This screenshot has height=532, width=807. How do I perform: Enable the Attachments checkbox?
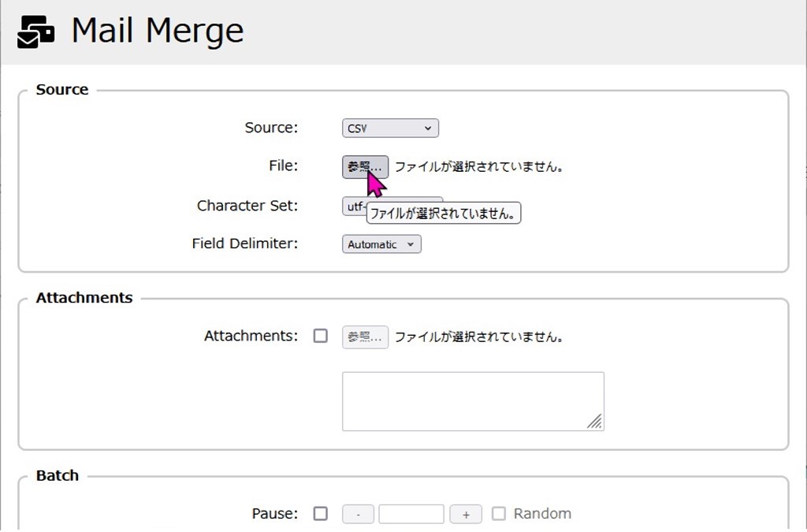coord(321,336)
